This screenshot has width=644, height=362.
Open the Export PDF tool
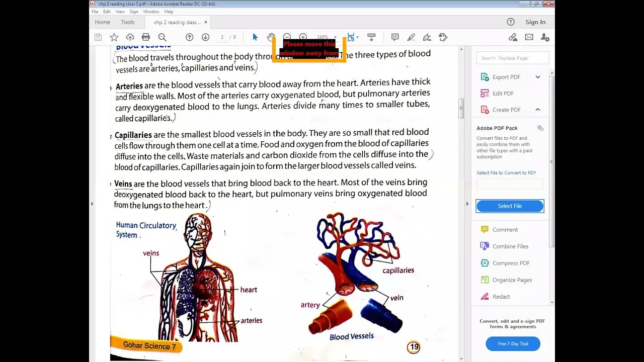tap(506, 77)
